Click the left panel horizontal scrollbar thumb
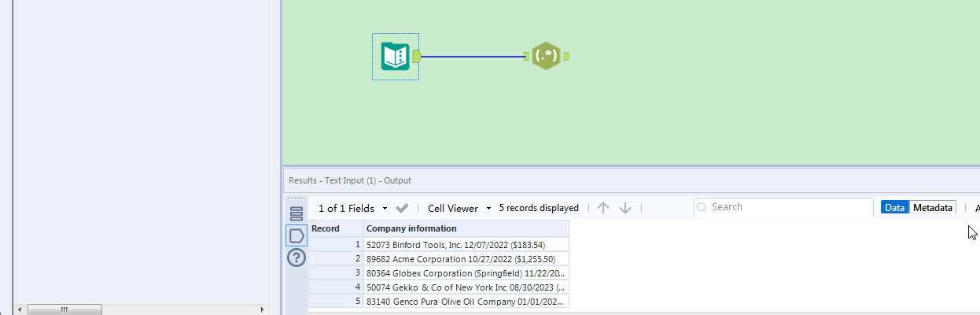The height and width of the screenshot is (315, 980). pos(65,309)
